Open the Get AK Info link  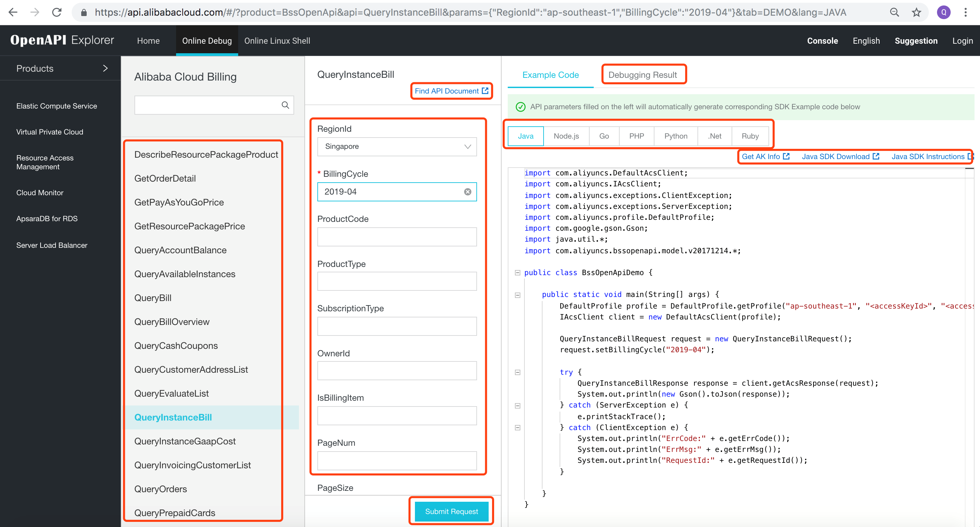(761, 156)
